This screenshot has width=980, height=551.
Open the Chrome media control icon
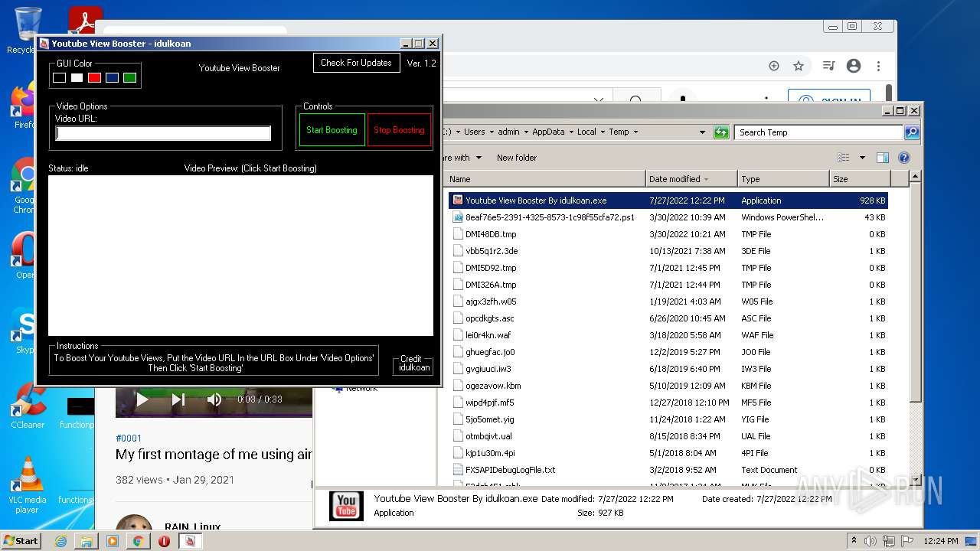pos(828,66)
